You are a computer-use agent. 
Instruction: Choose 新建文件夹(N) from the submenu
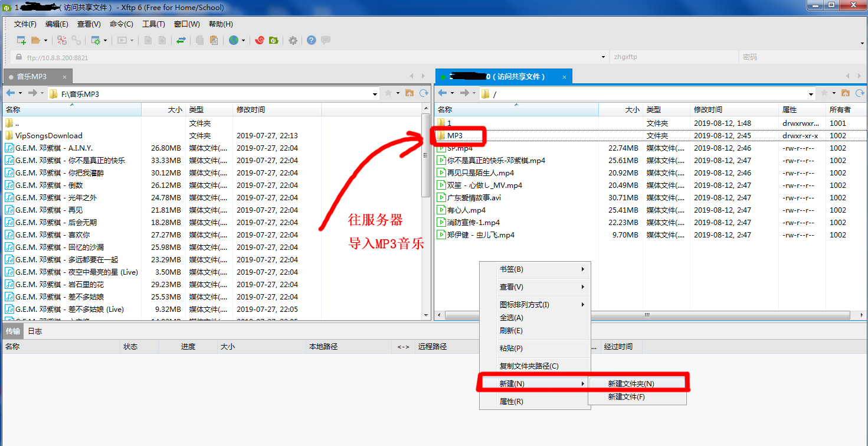point(631,383)
